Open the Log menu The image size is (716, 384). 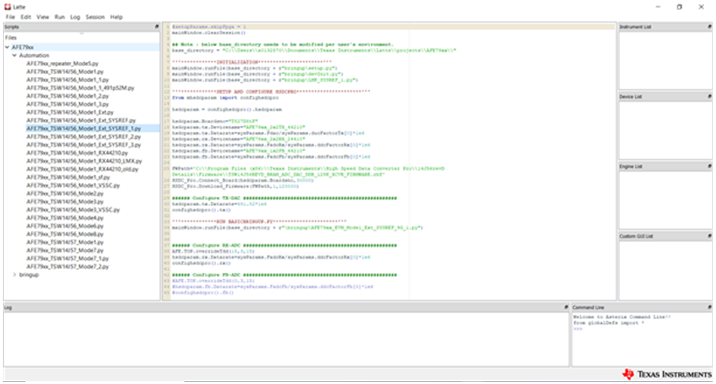coord(75,17)
